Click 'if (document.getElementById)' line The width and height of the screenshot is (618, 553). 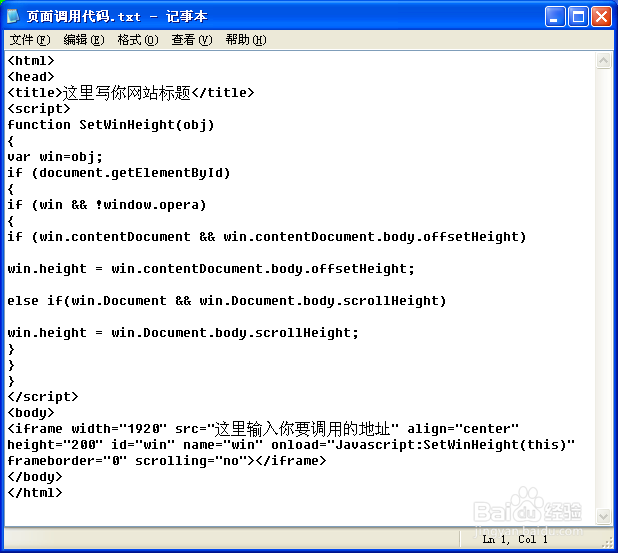[119, 173]
